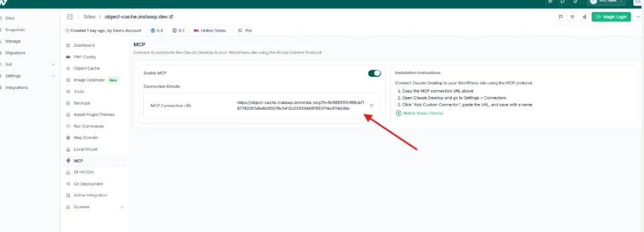644x232 pixels.
Task: Expand the Scanner submenu chevron
Action: coord(122,207)
